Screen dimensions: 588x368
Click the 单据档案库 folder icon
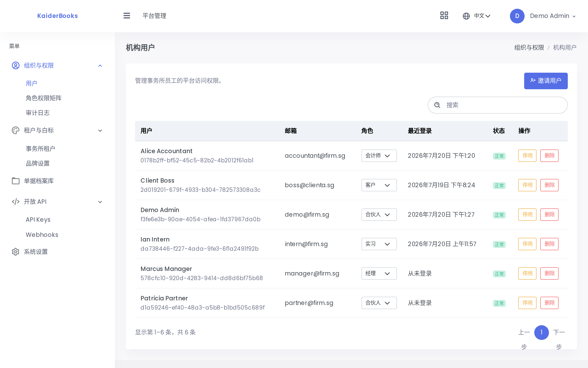click(x=16, y=181)
